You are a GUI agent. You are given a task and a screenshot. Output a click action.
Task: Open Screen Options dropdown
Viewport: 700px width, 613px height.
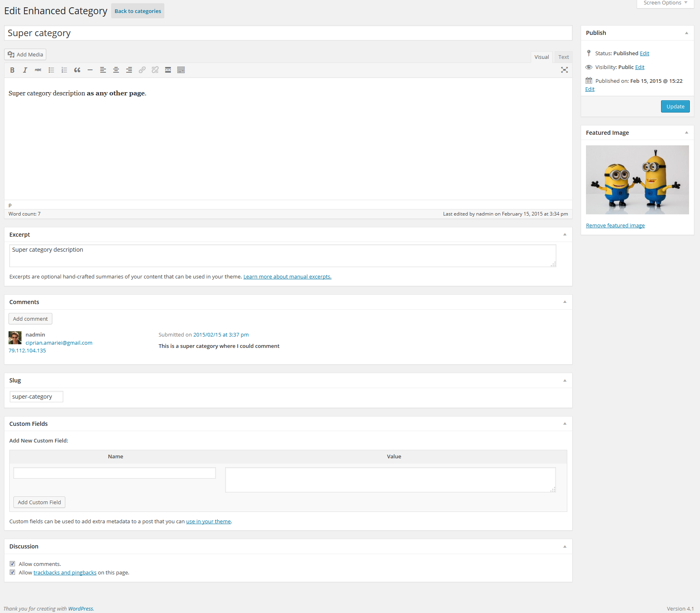pyautogui.click(x=665, y=3)
